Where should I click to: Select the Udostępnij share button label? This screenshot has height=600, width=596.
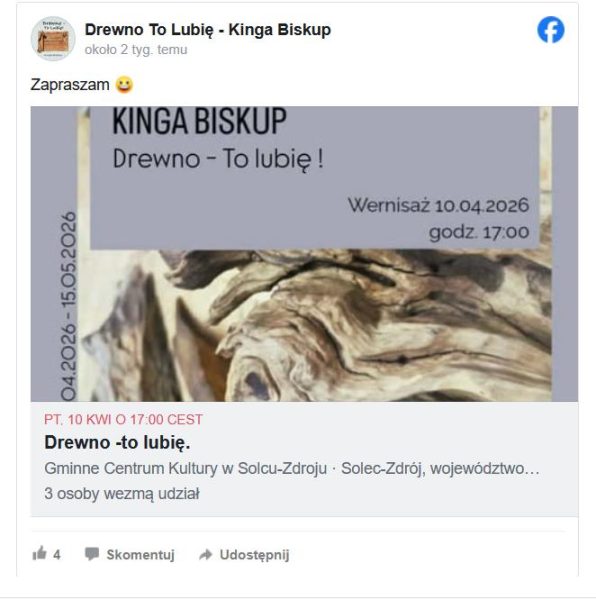(x=254, y=555)
